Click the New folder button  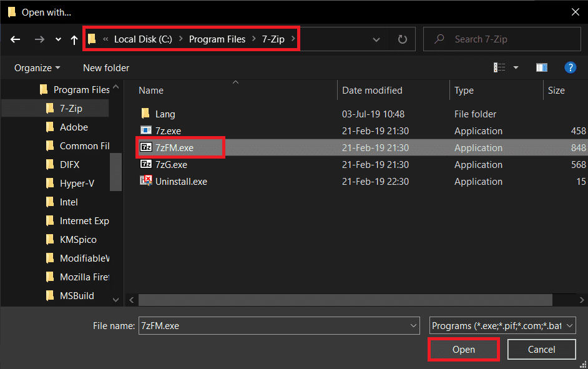click(x=105, y=67)
